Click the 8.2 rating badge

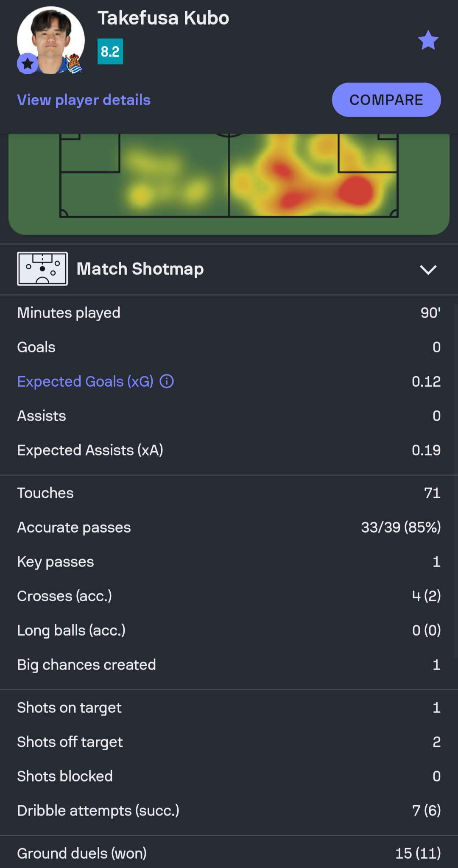110,52
